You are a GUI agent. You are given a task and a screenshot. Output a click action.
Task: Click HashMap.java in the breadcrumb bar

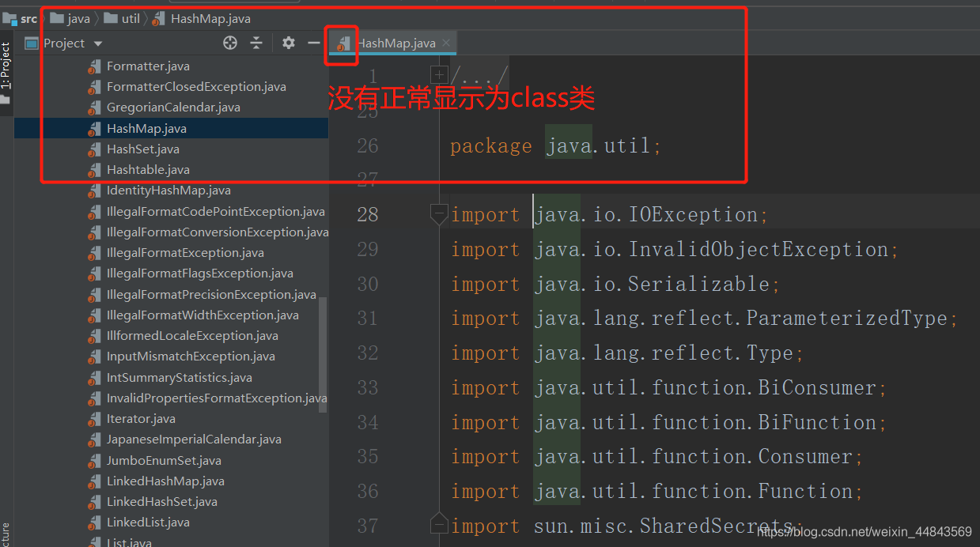[210, 18]
